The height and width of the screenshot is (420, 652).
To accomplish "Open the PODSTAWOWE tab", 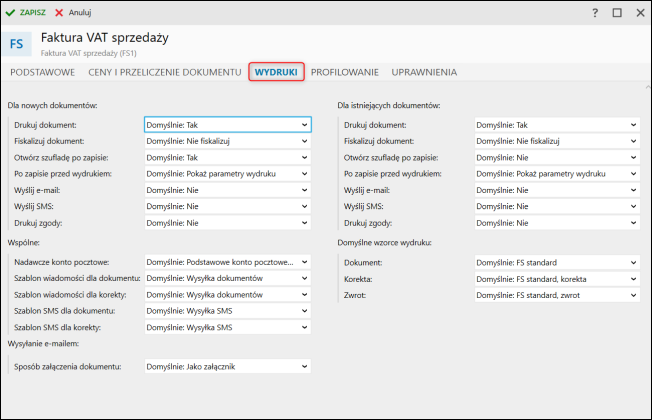I will pyautogui.click(x=42, y=72).
